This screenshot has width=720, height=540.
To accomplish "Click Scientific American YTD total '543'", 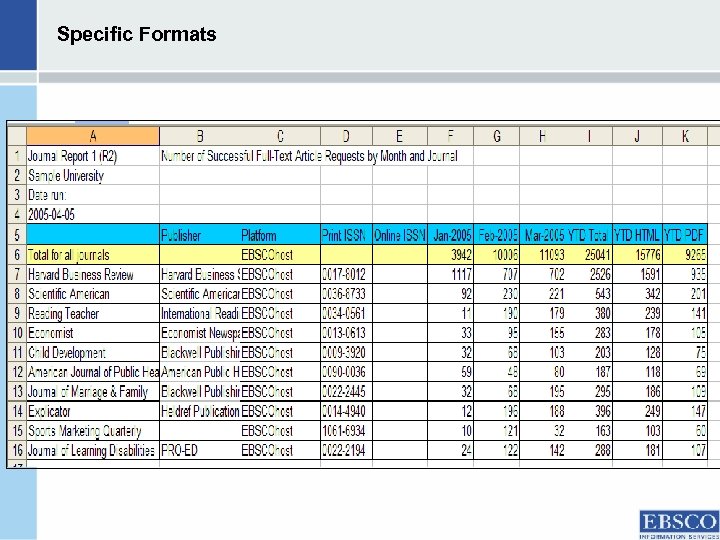I will coord(589,294).
